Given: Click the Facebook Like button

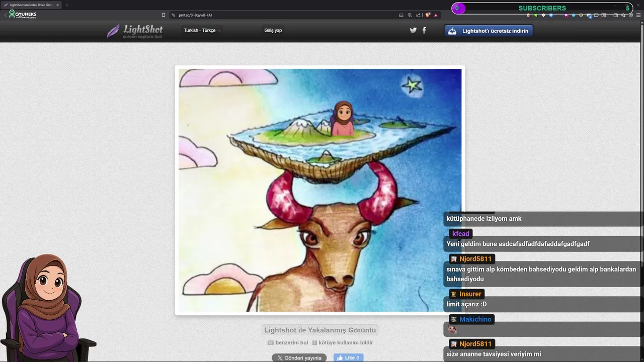Looking at the screenshot, I should point(348,358).
